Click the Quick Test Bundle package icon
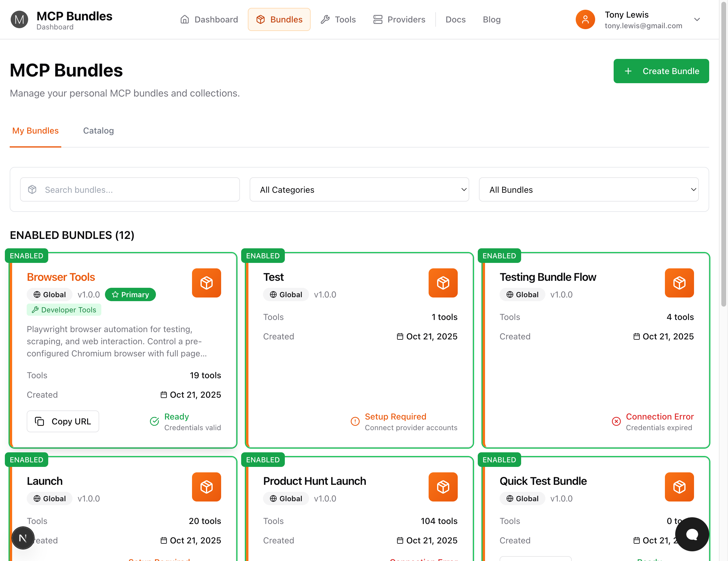 [679, 487]
